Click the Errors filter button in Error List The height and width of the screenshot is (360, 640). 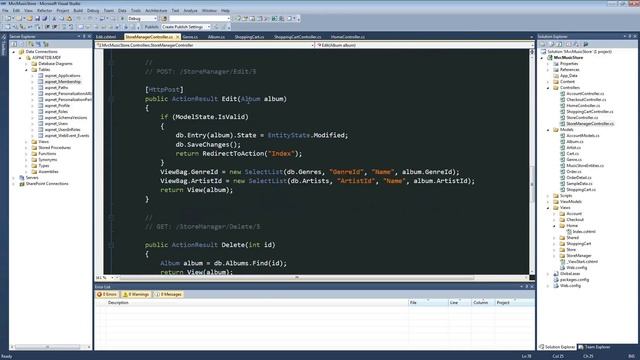coord(107,294)
